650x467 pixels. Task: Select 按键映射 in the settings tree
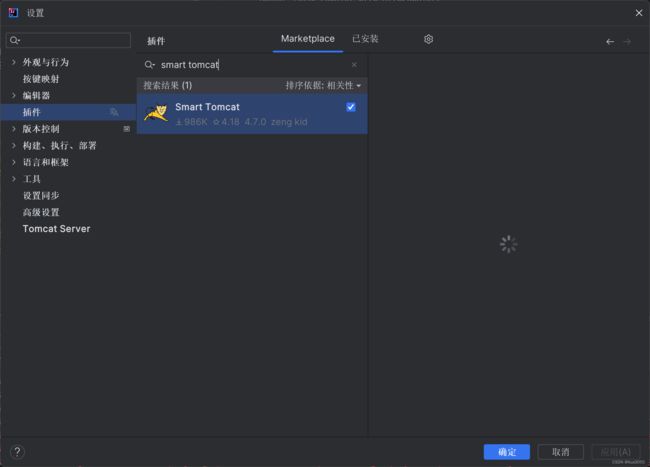[x=41, y=79]
